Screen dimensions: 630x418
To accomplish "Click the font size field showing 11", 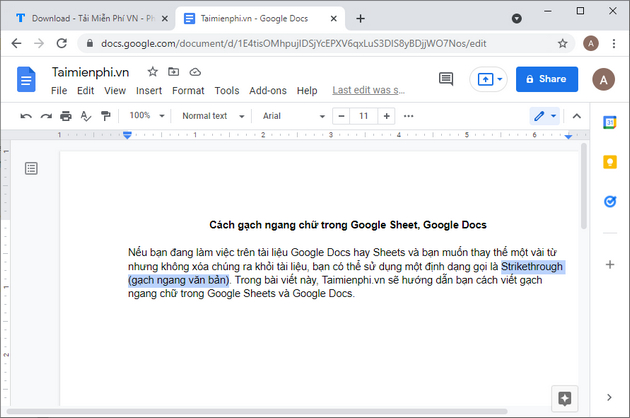I will pos(364,116).
